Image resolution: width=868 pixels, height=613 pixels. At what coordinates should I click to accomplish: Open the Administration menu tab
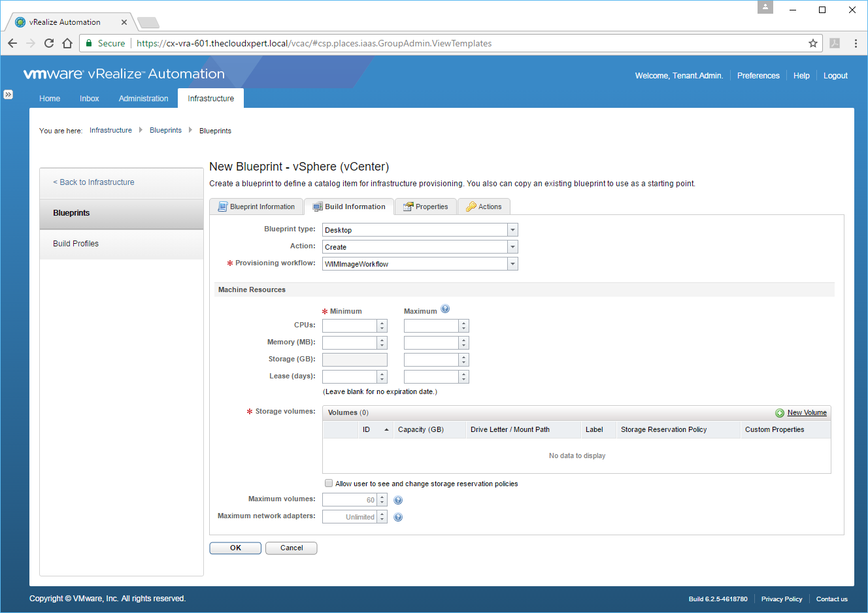(143, 99)
